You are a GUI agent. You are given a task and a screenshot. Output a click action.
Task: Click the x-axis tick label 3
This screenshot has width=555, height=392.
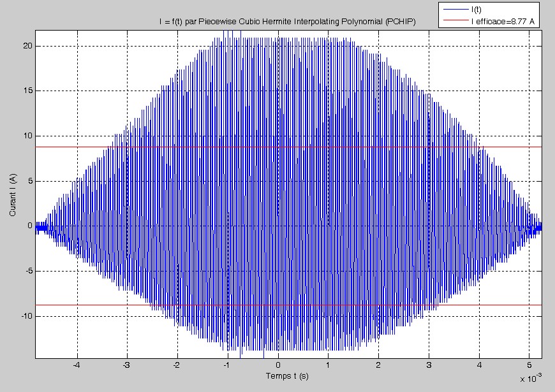pos(429,366)
